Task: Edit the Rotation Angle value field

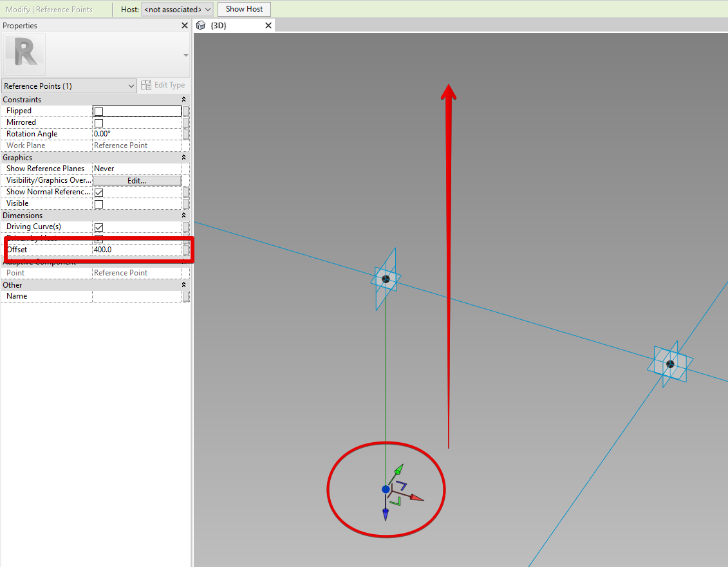Action: (137, 134)
